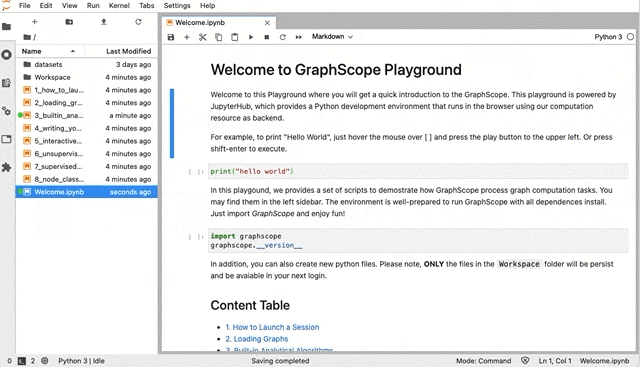640x367 pixels.
Task: Click the kernel settings status bar icon
Action: [x=45, y=361]
